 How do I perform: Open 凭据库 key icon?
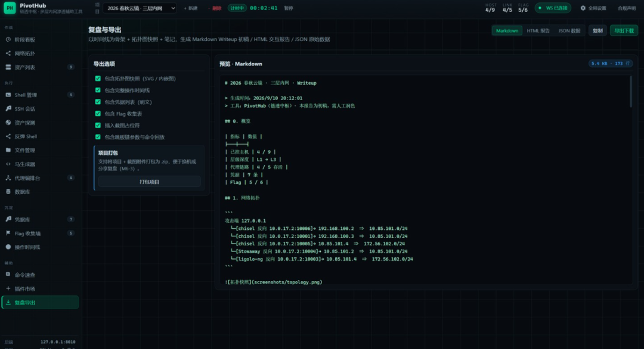tap(8, 219)
